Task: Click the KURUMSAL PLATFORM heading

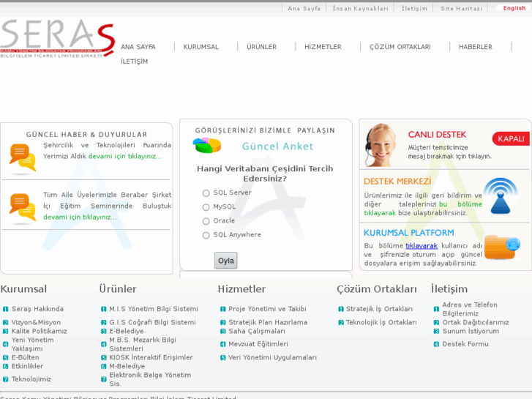Action: pyautogui.click(x=409, y=233)
